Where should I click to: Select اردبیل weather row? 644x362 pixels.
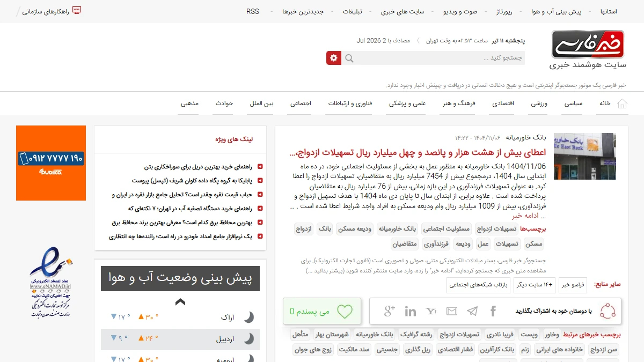tap(180, 339)
